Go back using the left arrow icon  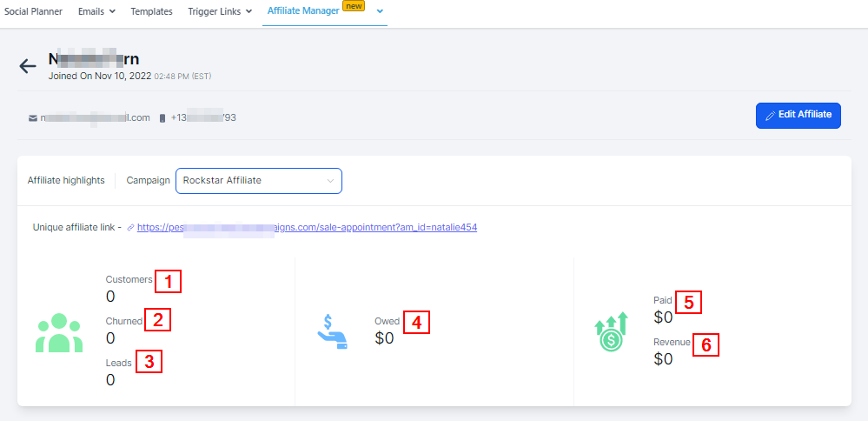tap(28, 66)
